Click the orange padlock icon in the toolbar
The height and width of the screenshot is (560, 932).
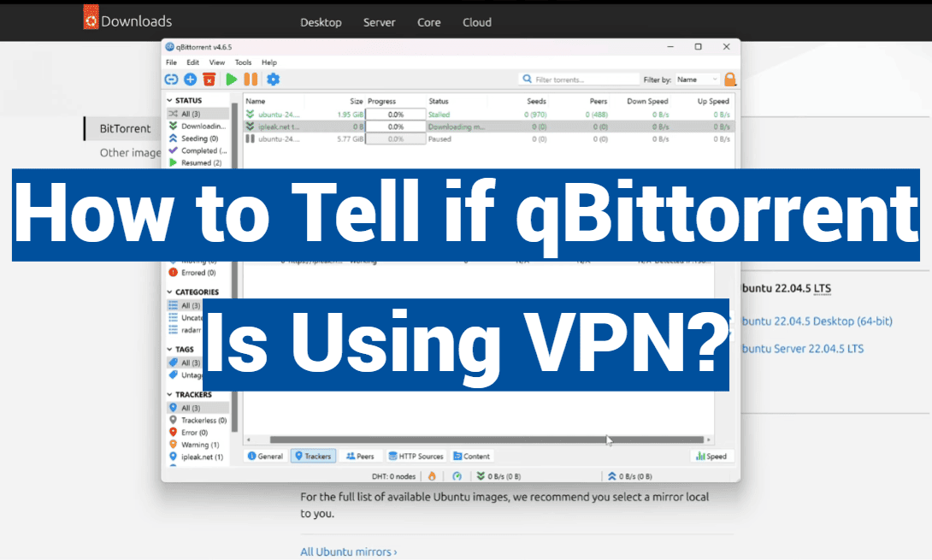point(732,79)
